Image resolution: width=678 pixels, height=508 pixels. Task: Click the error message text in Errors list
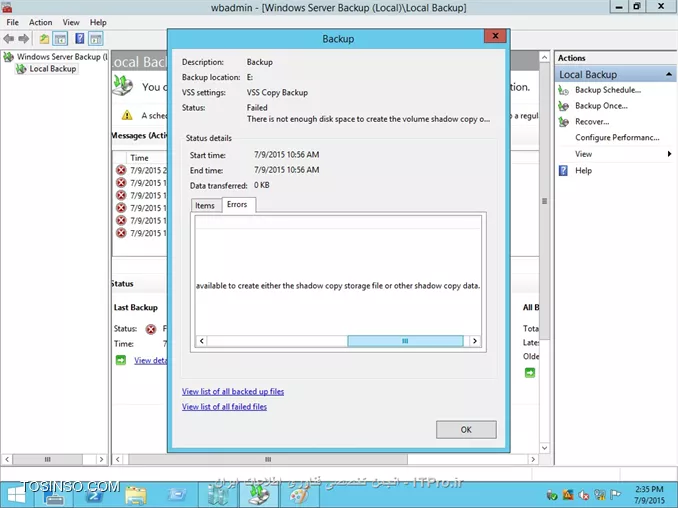[338, 286]
